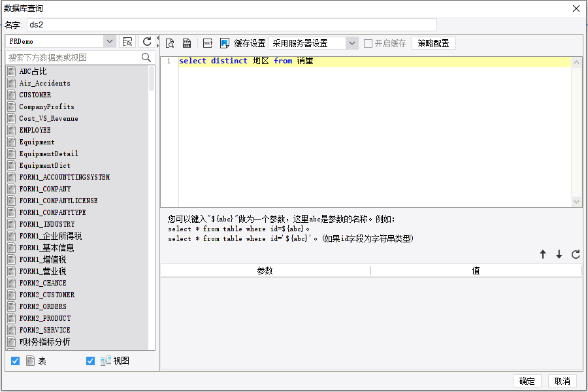
Task: Select the EquipmentDict table
Action: [44, 165]
